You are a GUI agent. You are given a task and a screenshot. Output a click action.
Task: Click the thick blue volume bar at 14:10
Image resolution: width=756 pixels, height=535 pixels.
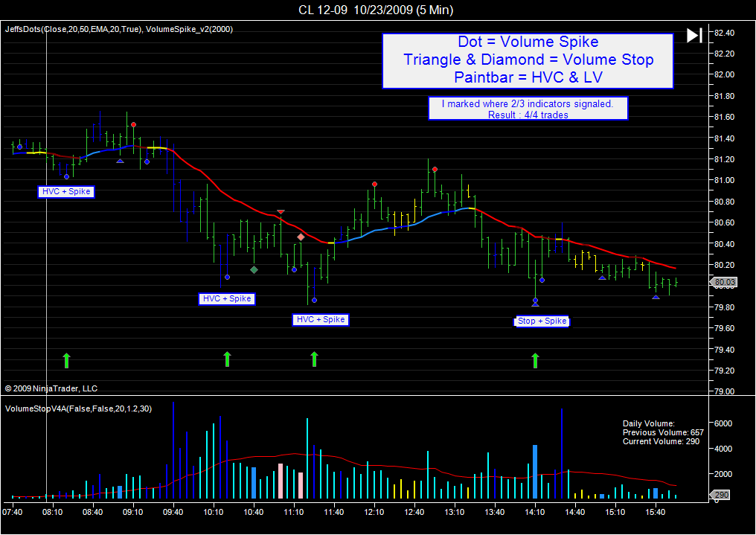coord(535,472)
